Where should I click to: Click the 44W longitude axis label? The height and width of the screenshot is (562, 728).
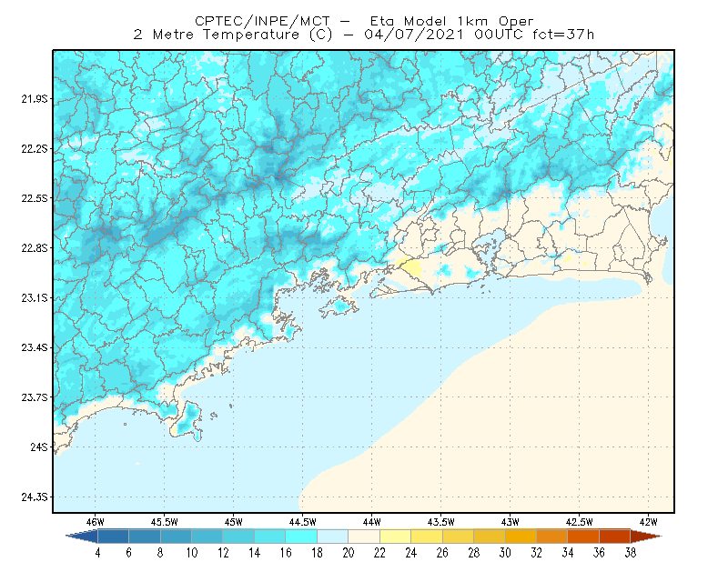click(x=371, y=522)
